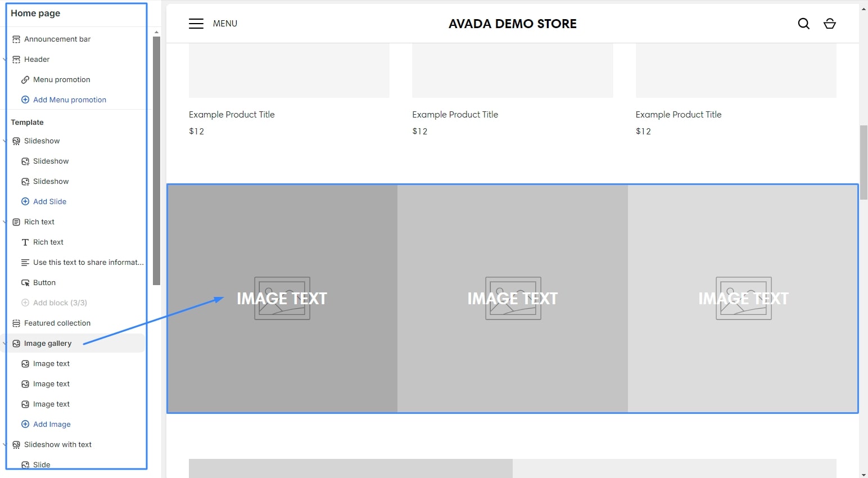Click the Announcement bar section icon

16,39
